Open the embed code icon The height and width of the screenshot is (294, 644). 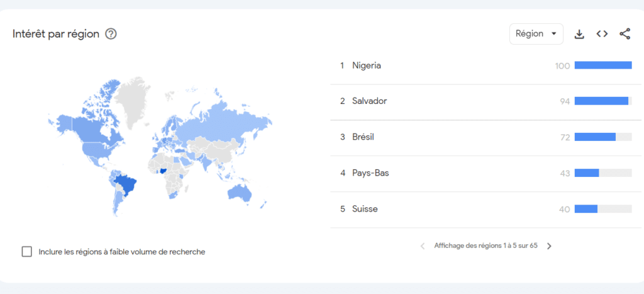602,34
